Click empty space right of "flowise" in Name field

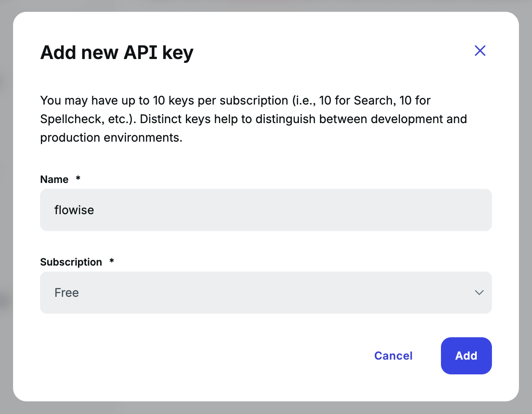click(x=295, y=210)
